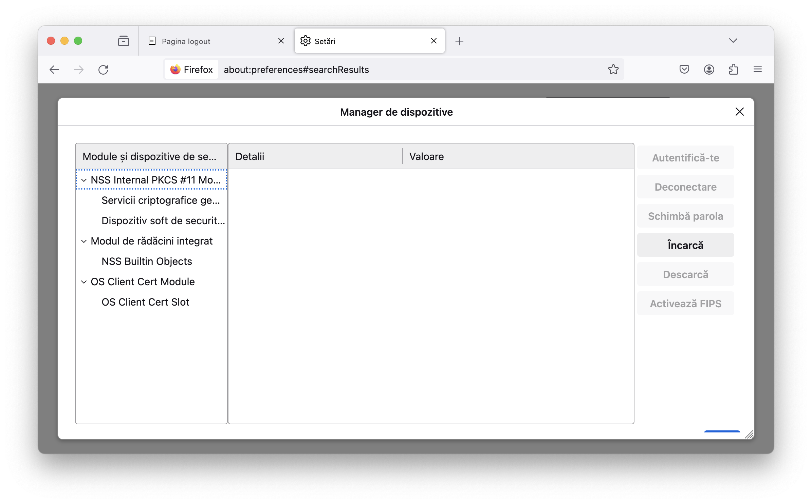The height and width of the screenshot is (504, 812).
Task: Open the Firefox account profile icon
Action: [709, 70]
